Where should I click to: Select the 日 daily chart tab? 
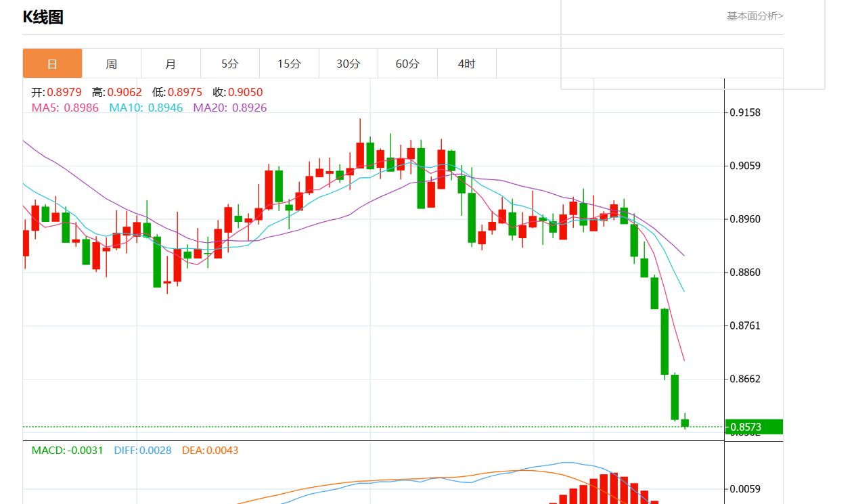53,64
